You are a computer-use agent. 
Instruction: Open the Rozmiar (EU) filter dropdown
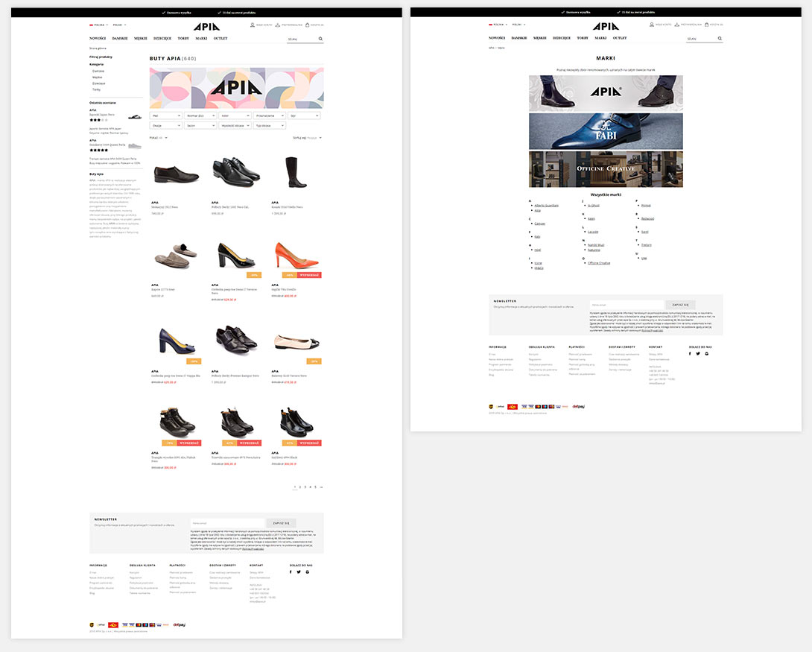[200, 116]
